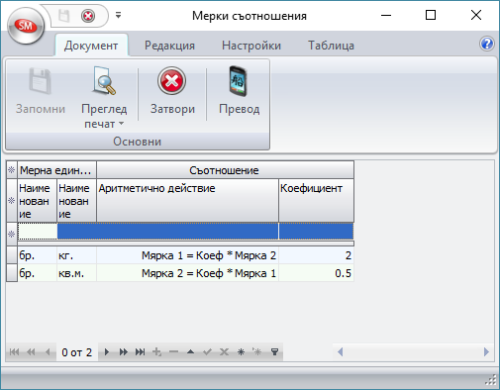Click the quick-access red close icon

pos(88,16)
